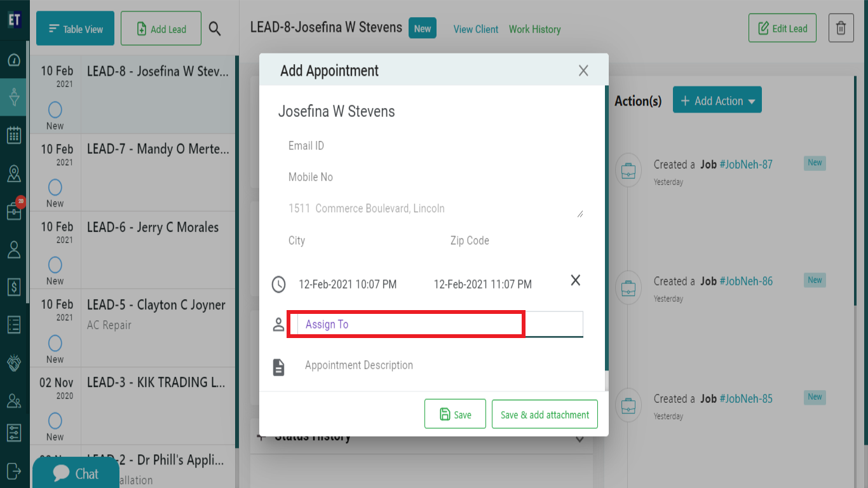Open the list report icon in sidebar
The width and height of the screenshot is (868, 488).
(x=14, y=324)
